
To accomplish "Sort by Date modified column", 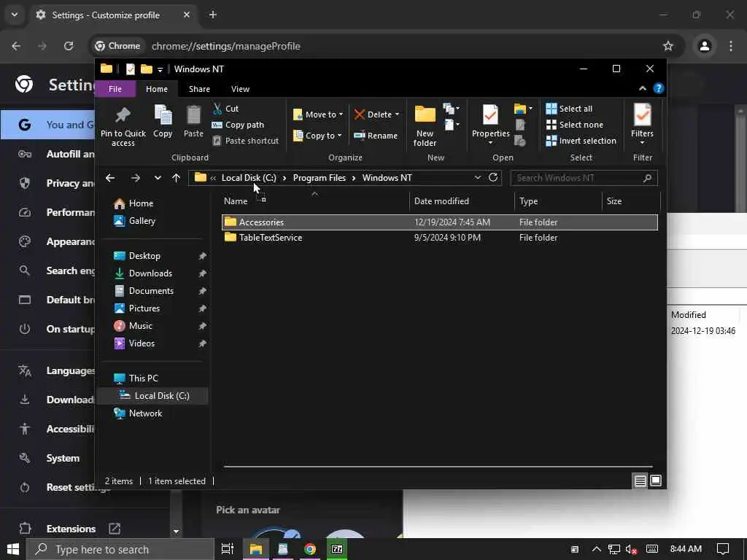I will pyautogui.click(x=461, y=201).
